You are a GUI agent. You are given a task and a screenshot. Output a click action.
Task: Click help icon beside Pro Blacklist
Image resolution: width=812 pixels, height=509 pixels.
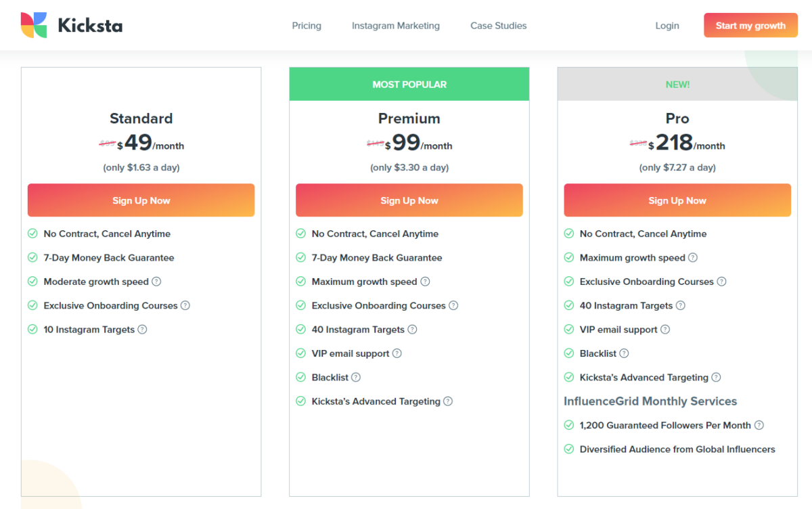click(x=624, y=353)
